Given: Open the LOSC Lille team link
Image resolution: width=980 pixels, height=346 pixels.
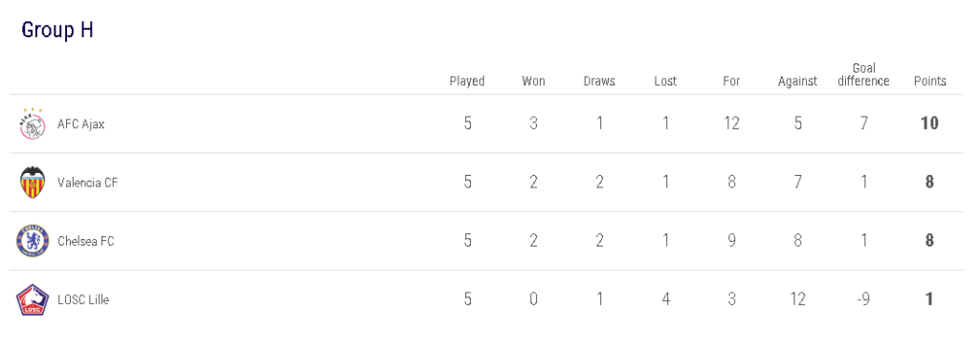Looking at the screenshot, I should click(x=83, y=300).
